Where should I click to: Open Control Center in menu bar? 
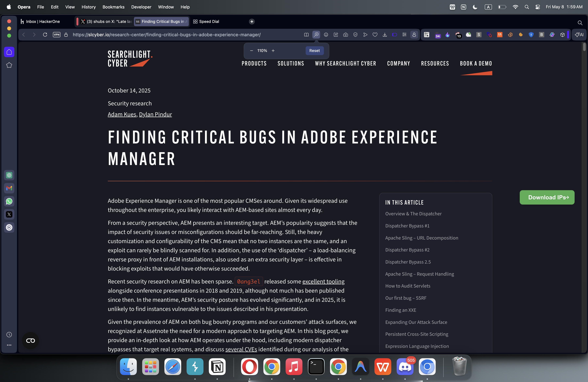(x=538, y=7)
